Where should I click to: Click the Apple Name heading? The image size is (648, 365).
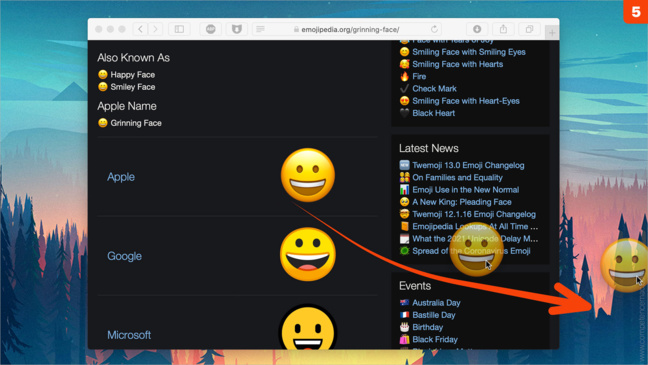[127, 106]
